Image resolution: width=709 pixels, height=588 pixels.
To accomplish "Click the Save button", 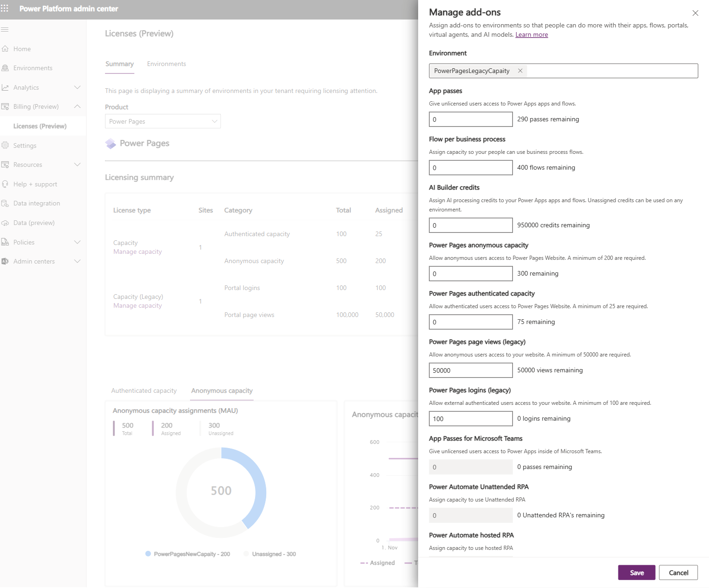I will 636,572.
